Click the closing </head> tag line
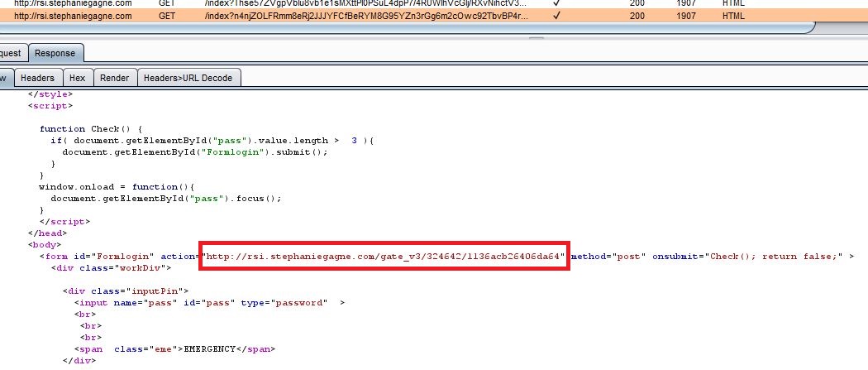Image resolution: width=868 pixels, height=370 pixels. point(48,233)
